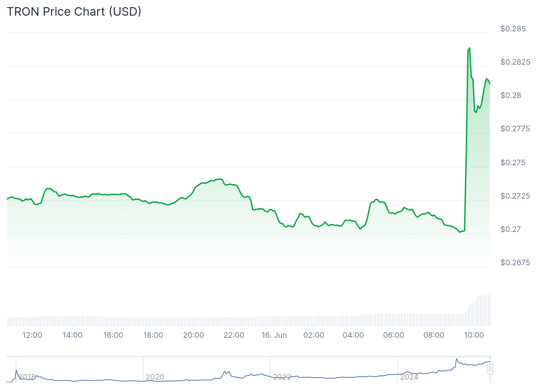Click the navigator range handle at right edge
This screenshot has height=392, width=537.
pos(490,369)
